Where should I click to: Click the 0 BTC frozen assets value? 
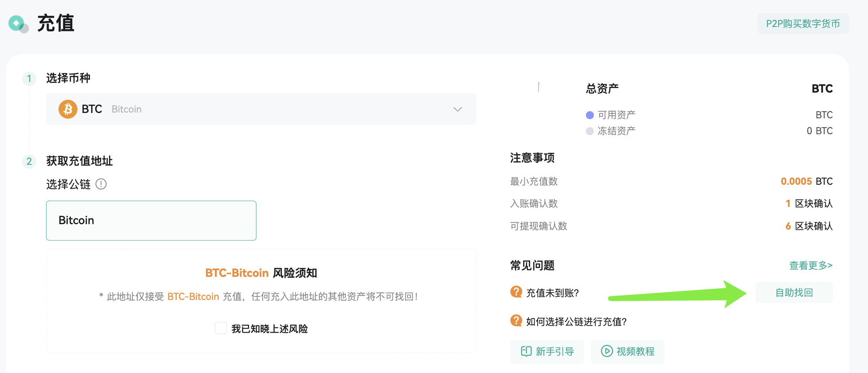[x=819, y=131]
